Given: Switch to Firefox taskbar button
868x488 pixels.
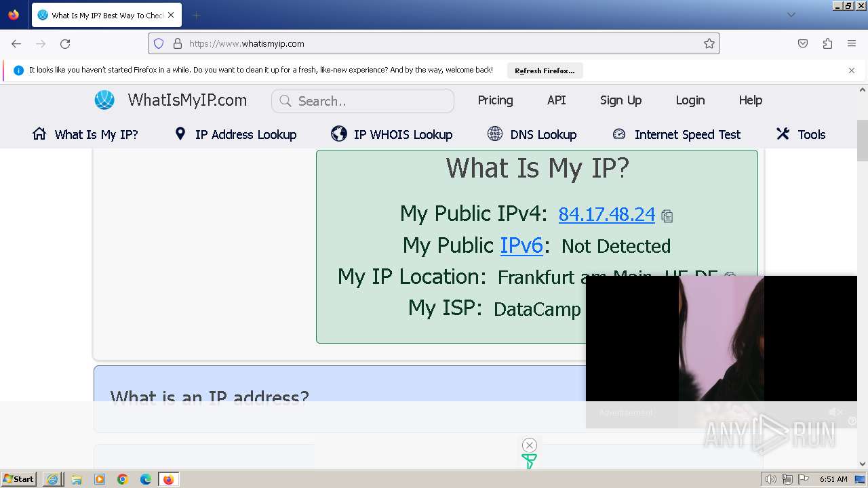Looking at the screenshot, I should (168, 479).
